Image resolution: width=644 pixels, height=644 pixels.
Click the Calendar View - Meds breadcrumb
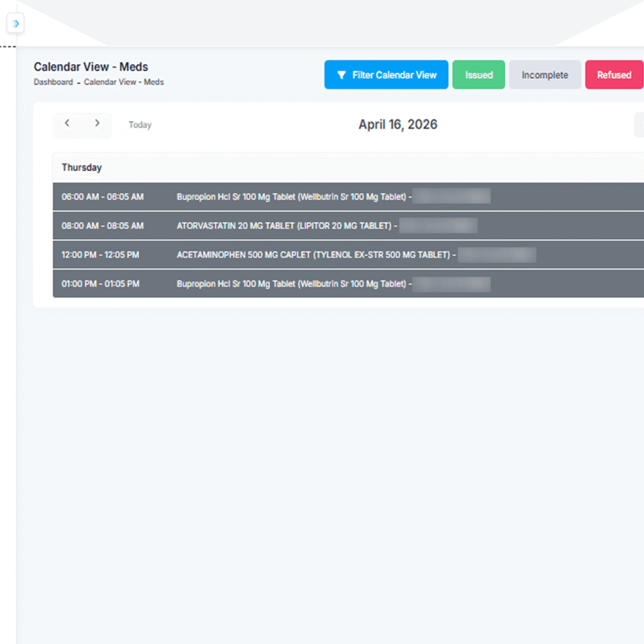(124, 82)
